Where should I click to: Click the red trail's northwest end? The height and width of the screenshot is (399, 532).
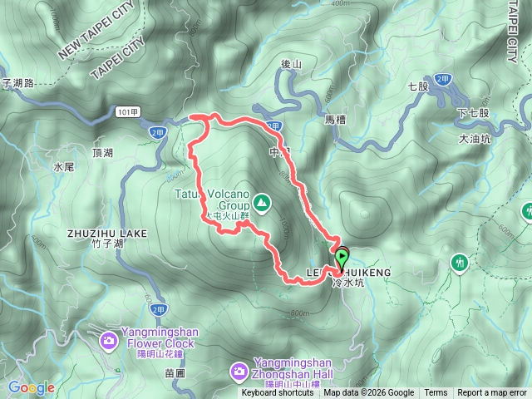pyautogui.click(x=192, y=117)
